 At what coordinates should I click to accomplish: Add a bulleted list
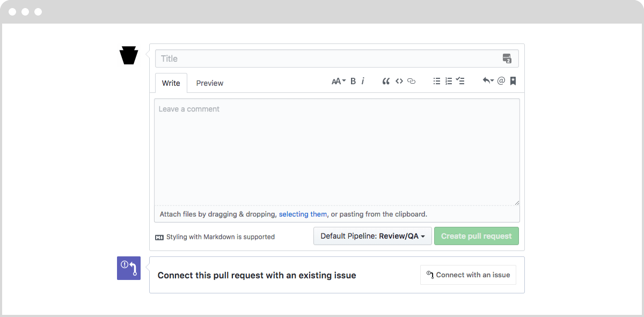pos(437,80)
